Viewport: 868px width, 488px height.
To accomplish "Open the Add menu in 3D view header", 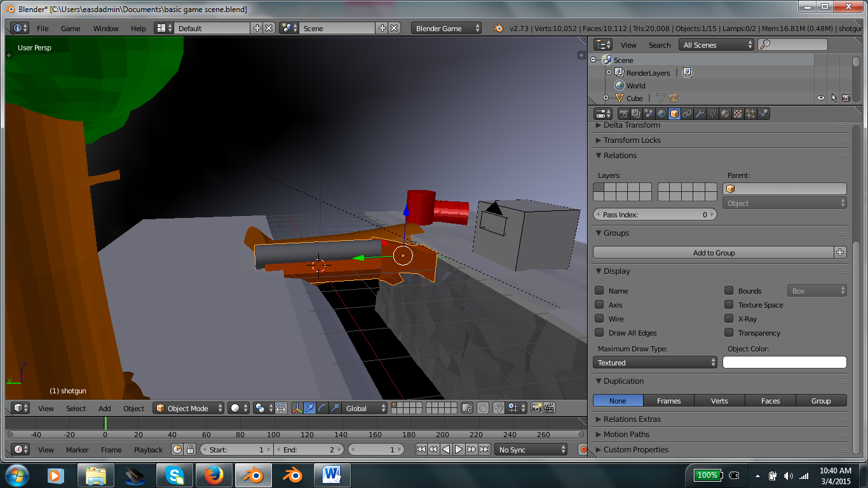I will click(x=104, y=408).
